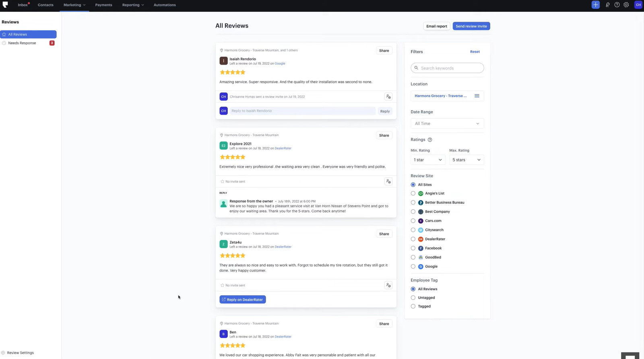
Task: Click the Google site logo icon
Action: pyautogui.click(x=421, y=267)
